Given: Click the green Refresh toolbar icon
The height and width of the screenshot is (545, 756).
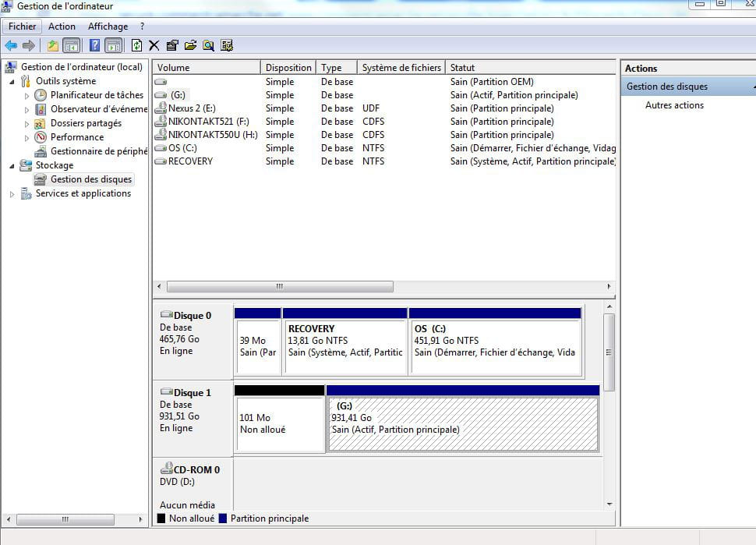Looking at the screenshot, I should coord(137,45).
